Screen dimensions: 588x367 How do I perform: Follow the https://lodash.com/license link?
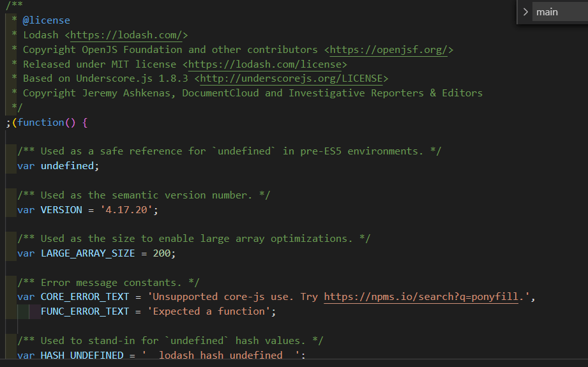click(x=265, y=64)
